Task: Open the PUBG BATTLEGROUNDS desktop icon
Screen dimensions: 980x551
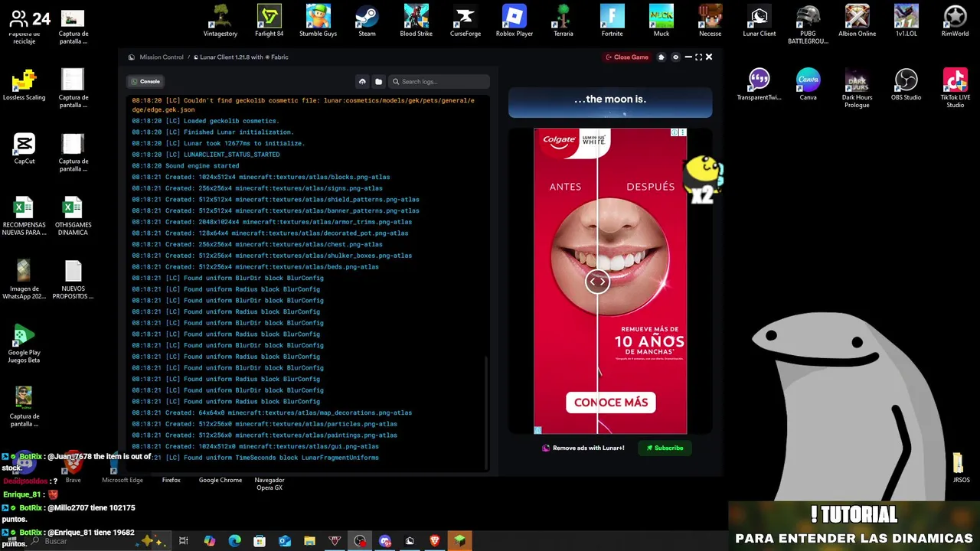Action: point(808,24)
